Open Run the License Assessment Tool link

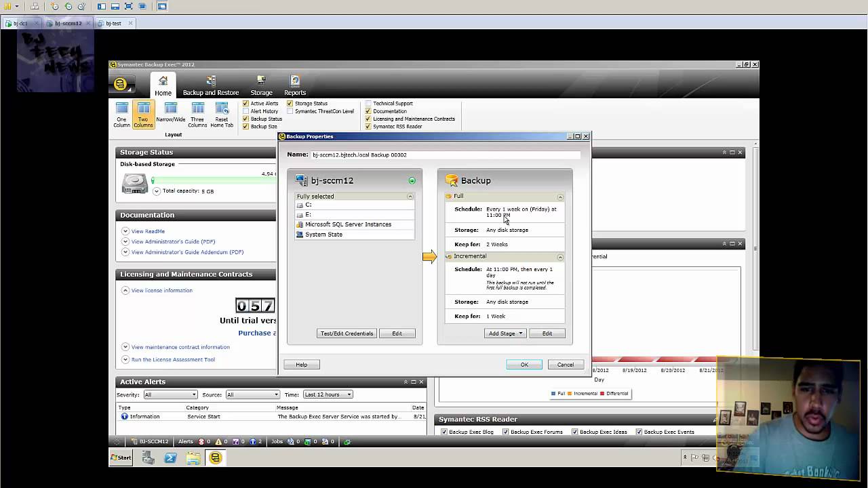pos(173,360)
